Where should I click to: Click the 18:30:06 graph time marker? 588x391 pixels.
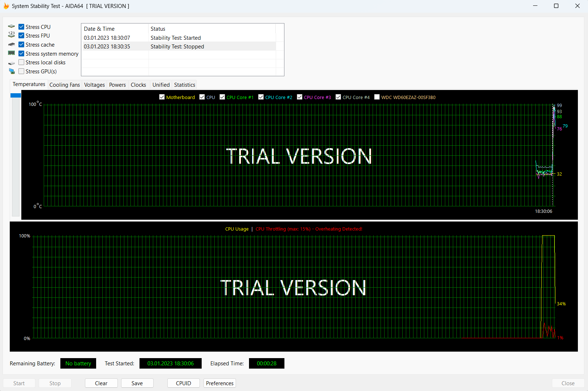click(544, 211)
